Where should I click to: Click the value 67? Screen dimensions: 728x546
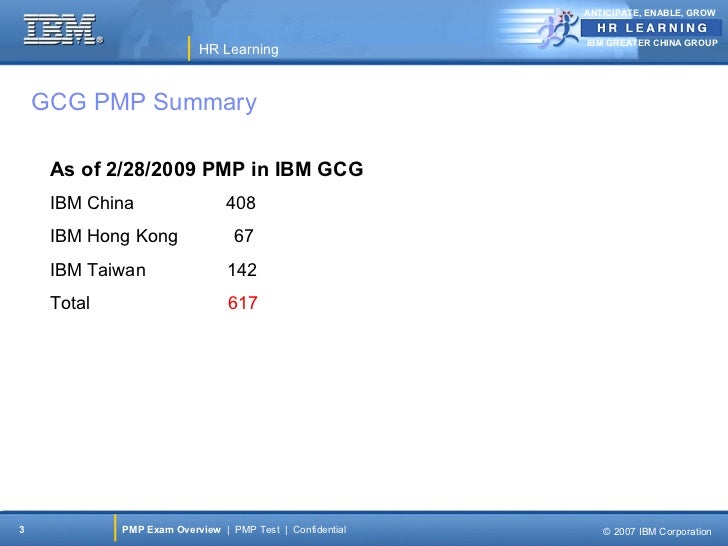(x=243, y=236)
